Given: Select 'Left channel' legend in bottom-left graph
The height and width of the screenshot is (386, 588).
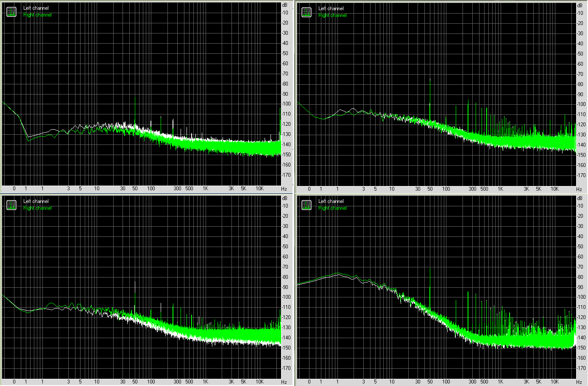Looking at the screenshot, I should click(x=36, y=201).
